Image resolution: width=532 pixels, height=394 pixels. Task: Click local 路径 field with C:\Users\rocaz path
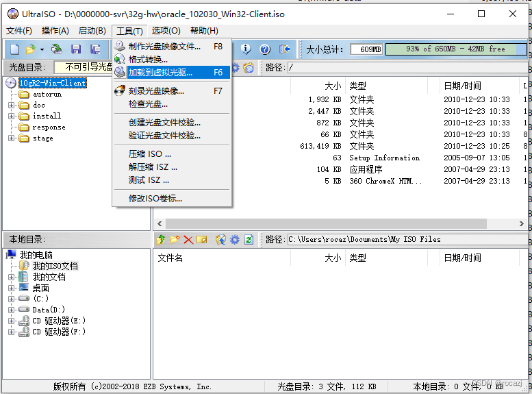(x=407, y=239)
